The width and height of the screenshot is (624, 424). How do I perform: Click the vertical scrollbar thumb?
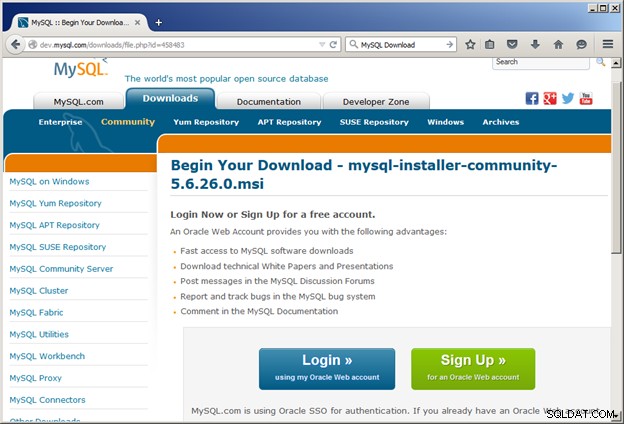616,167
